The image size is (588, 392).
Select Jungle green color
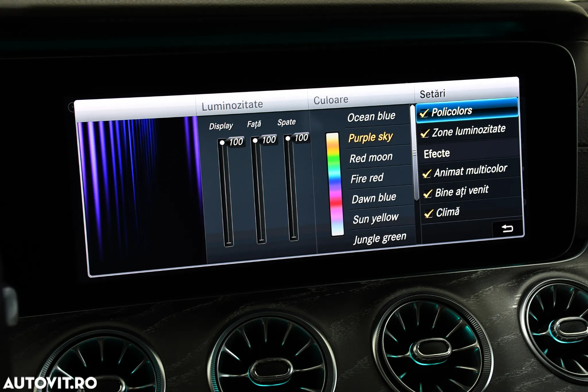[380, 238]
